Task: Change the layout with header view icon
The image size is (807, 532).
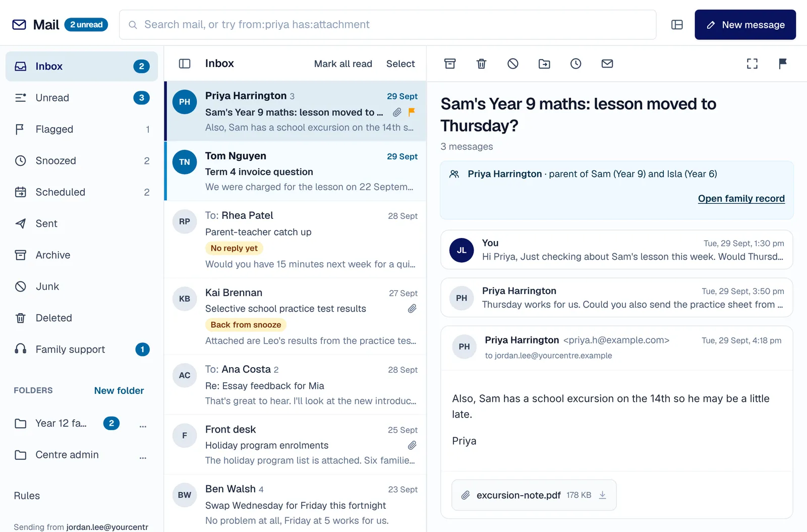Action: click(677, 25)
